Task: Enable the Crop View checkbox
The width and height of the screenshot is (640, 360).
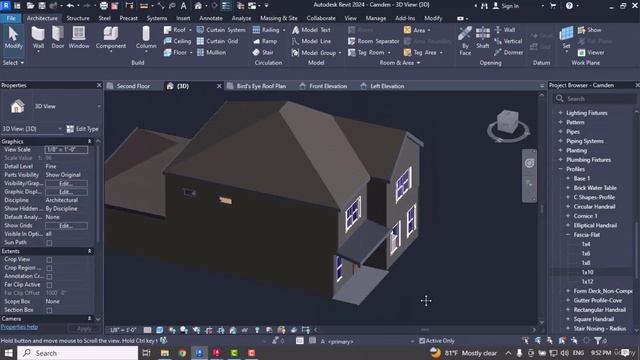Action: click(x=49, y=260)
